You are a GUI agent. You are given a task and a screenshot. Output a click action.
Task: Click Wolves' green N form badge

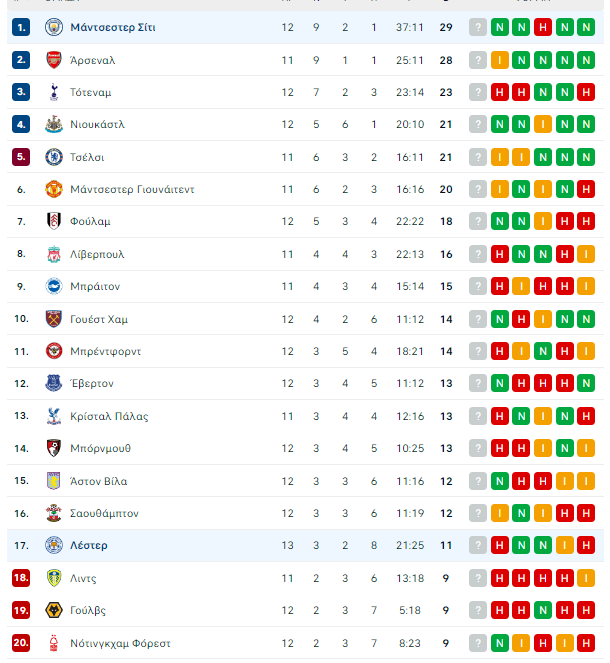coord(543,610)
